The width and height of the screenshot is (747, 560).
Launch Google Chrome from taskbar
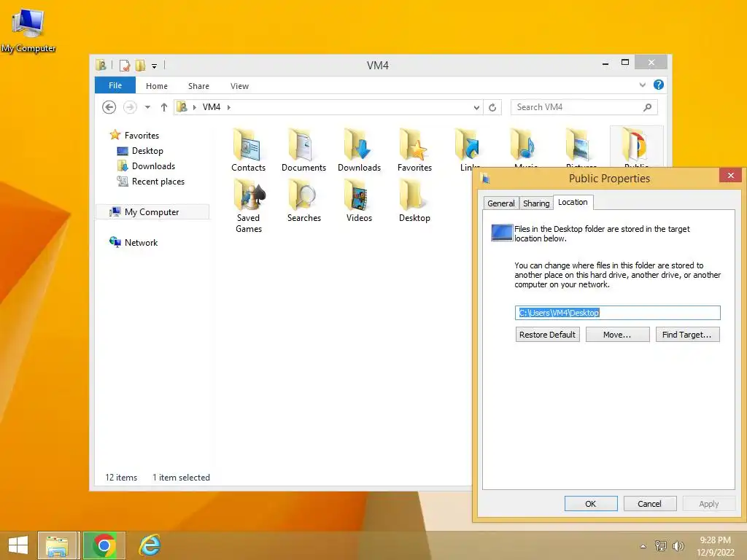coord(104,545)
